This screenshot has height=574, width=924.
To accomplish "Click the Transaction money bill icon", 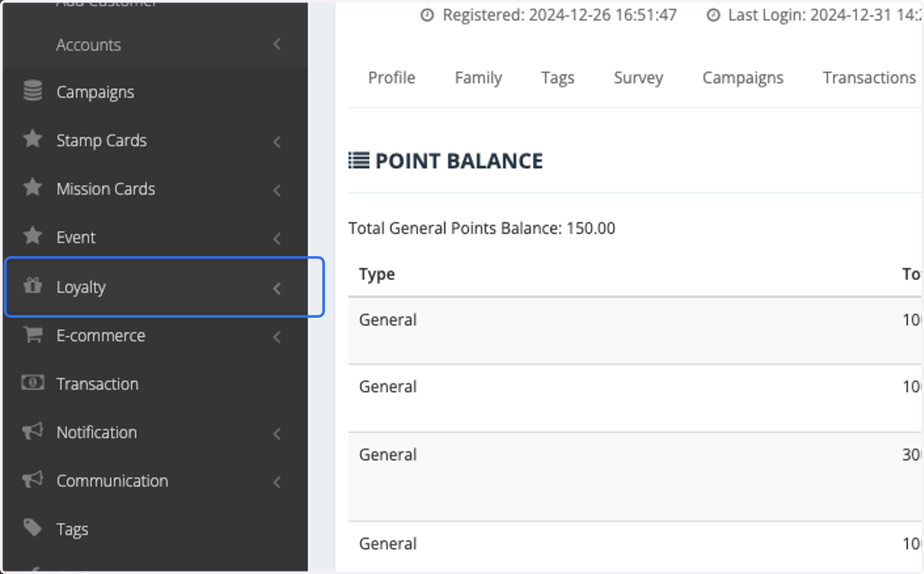I will click(x=32, y=382).
